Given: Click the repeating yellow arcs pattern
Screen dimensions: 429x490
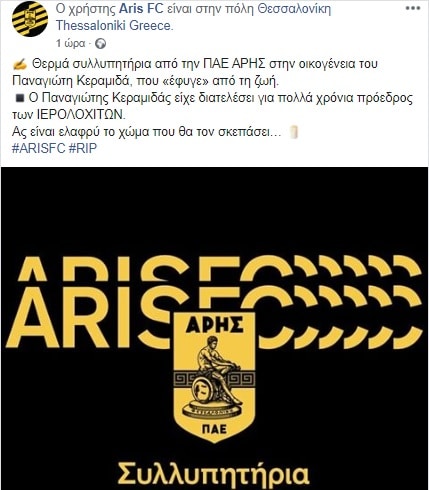Looking at the screenshot, I should [x=353, y=302].
